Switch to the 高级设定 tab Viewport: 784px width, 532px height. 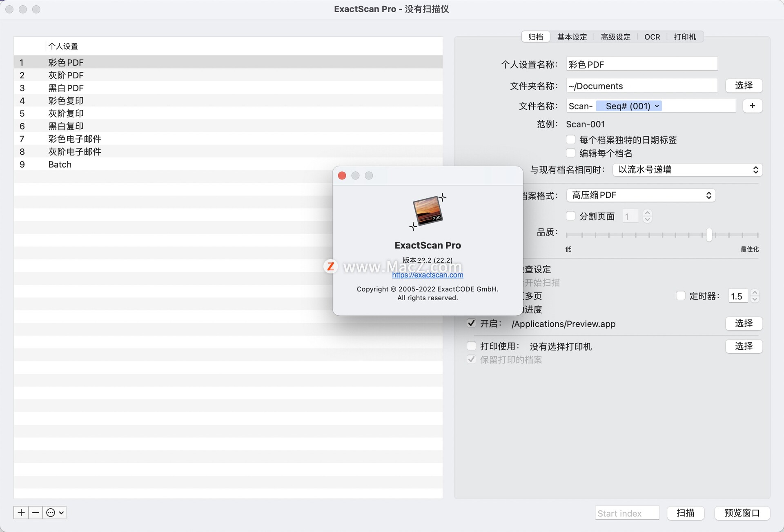click(x=615, y=37)
